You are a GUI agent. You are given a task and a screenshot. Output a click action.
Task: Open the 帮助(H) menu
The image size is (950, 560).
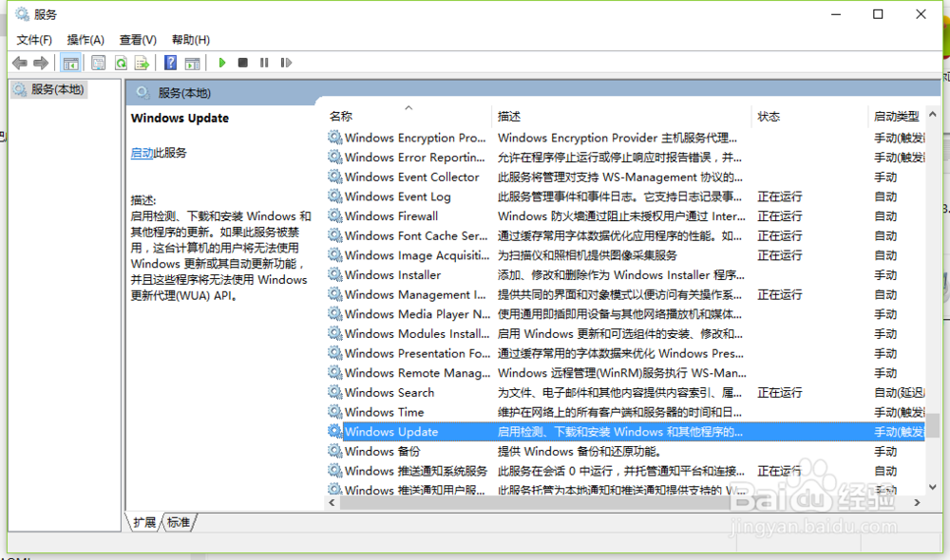[191, 40]
